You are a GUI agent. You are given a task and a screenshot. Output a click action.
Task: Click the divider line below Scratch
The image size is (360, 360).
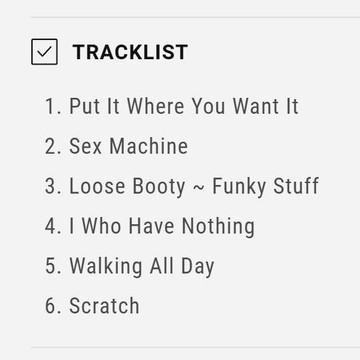196,347
